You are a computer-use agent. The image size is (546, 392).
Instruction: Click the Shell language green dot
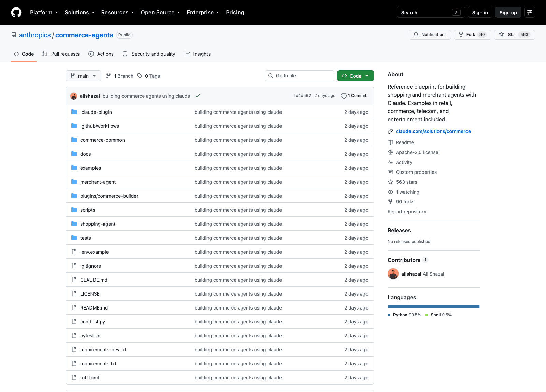click(x=427, y=315)
